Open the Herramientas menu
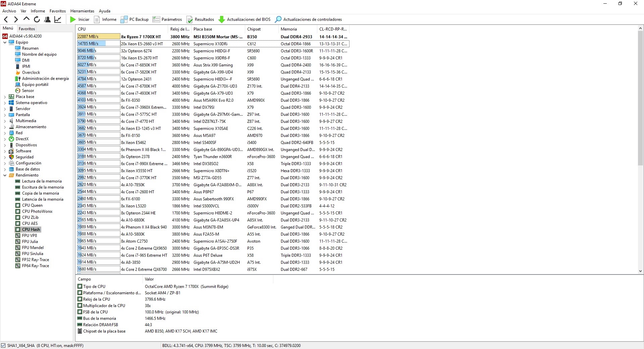The width and height of the screenshot is (644, 349). pos(82,11)
